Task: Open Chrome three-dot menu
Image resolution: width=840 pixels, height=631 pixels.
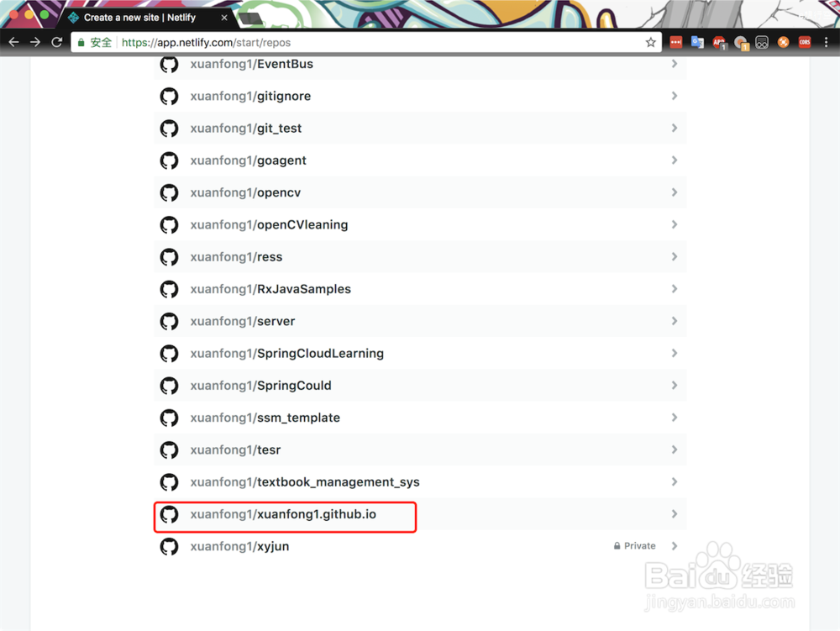Action: 826,42
